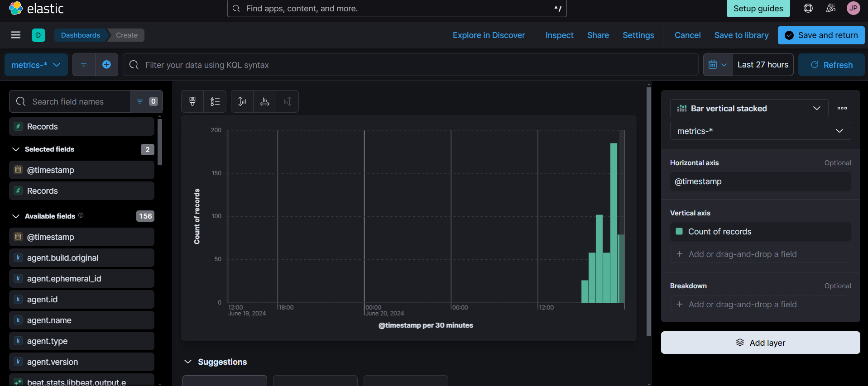
Task: Open left axis settings icon
Action: (242, 101)
